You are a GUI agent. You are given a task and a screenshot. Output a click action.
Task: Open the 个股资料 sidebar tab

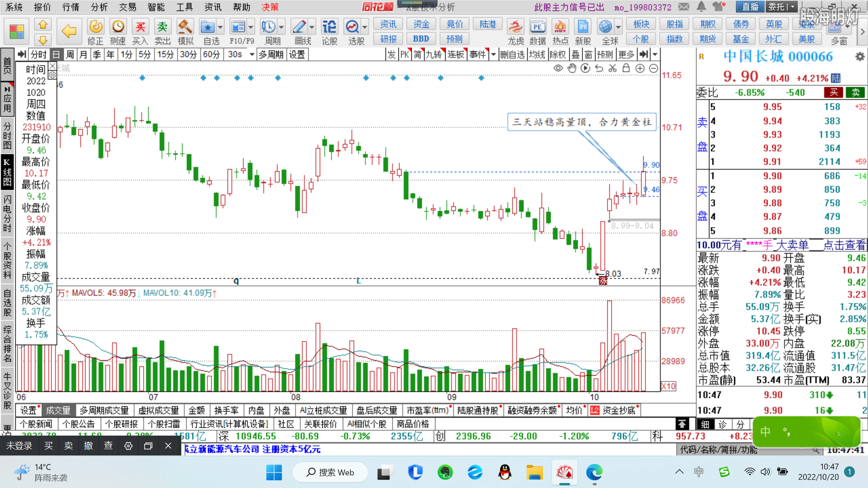7,261
